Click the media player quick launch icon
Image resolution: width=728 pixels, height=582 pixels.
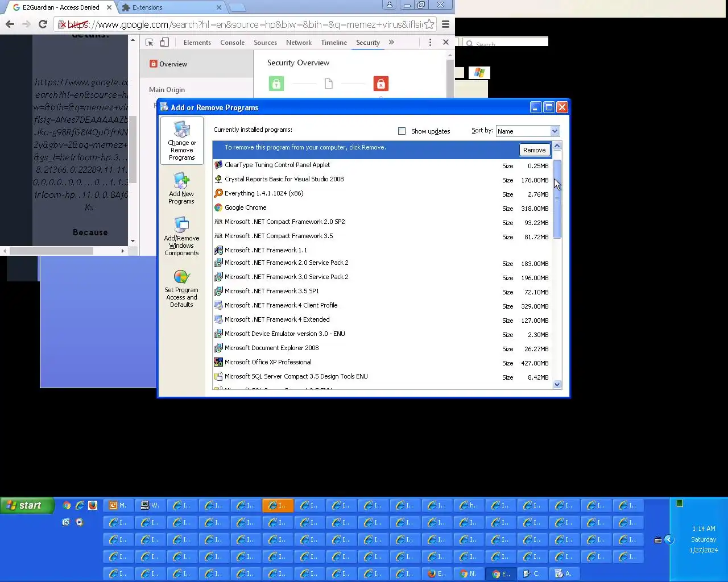80,522
